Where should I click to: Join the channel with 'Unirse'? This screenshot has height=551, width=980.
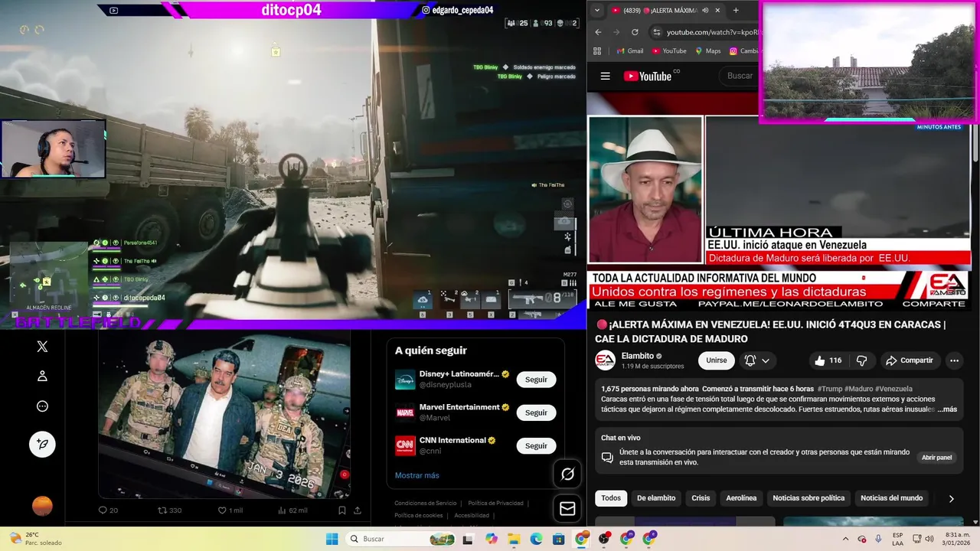click(717, 360)
